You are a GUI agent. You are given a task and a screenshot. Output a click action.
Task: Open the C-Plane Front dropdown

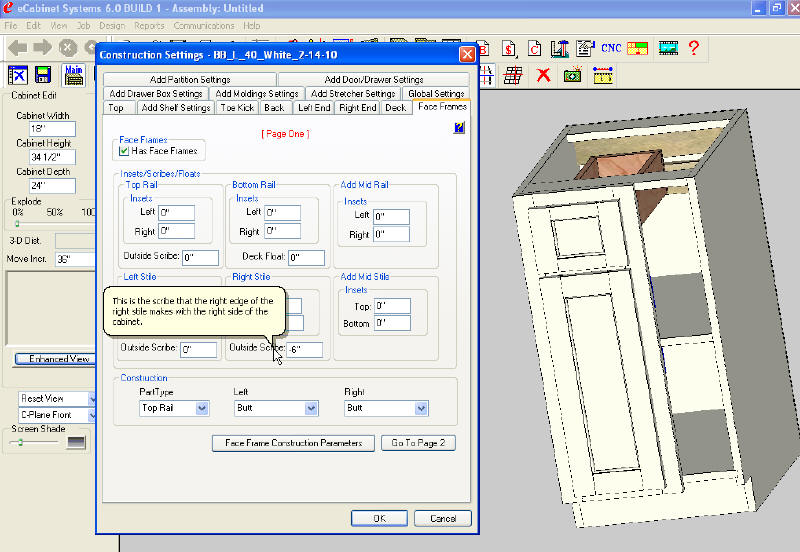pyautogui.click(x=57, y=415)
